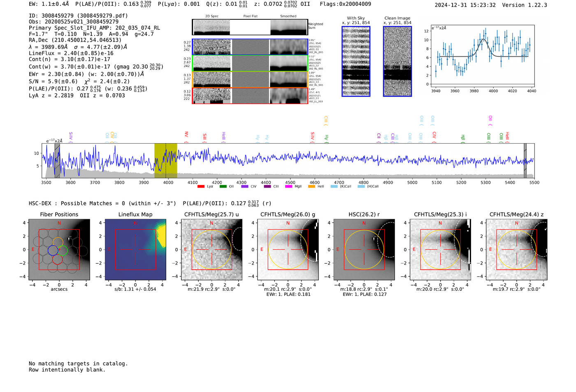Click the orange-bordered 2D spectrum row
This screenshot has width=576, height=392.
[250, 79]
